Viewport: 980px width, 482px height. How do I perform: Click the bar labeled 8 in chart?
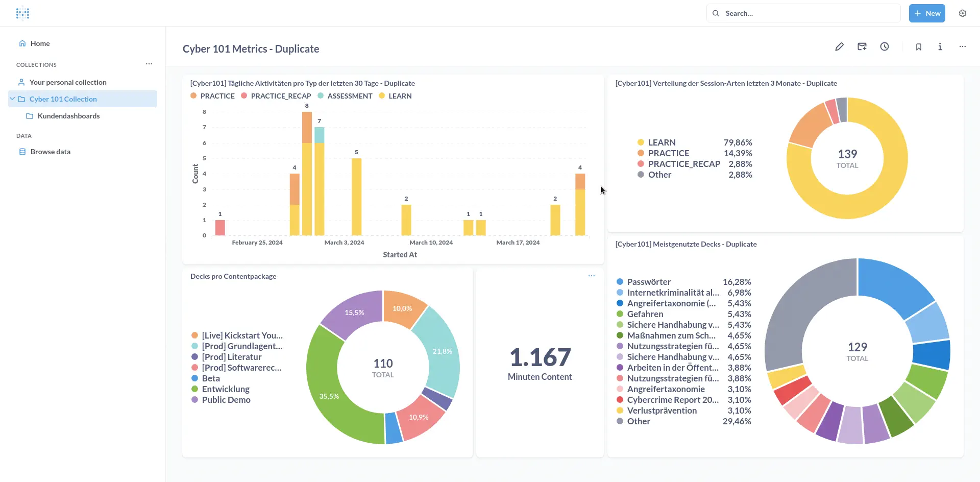click(x=307, y=174)
